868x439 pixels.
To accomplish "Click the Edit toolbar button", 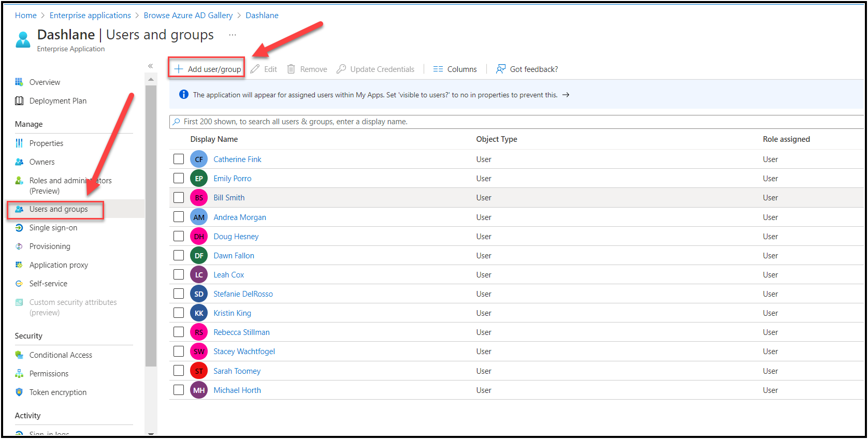I will click(264, 69).
